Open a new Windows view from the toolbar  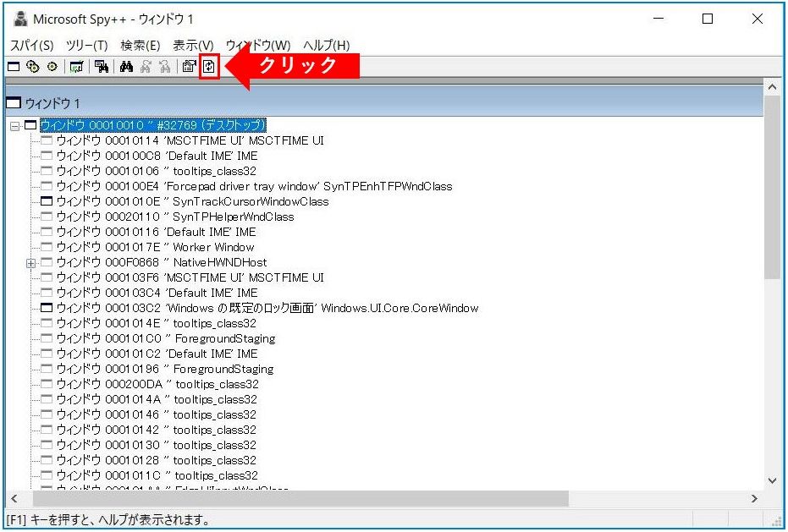pyautogui.click(x=14, y=66)
